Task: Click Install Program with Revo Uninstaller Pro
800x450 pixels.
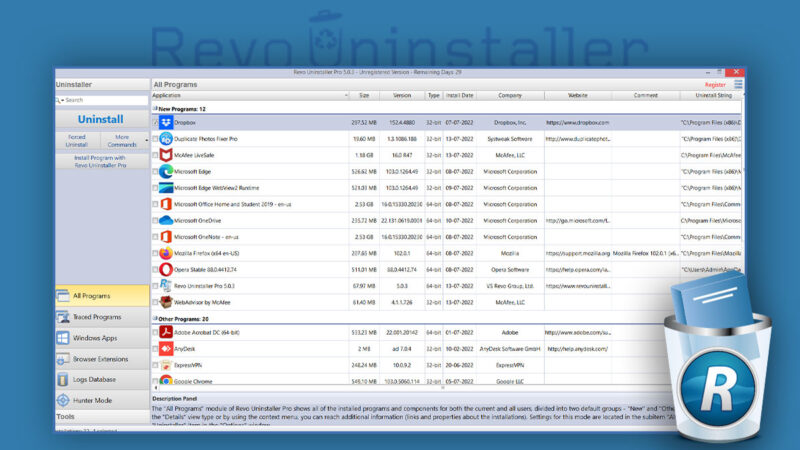Action: pyautogui.click(x=100, y=161)
